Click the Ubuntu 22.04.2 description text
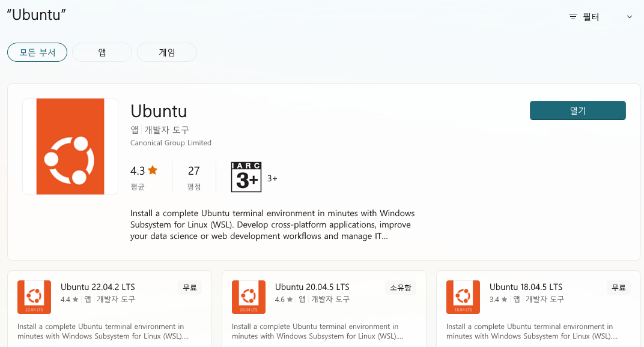Image resolution: width=644 pixels, height=347 pixels. (103, 331)
